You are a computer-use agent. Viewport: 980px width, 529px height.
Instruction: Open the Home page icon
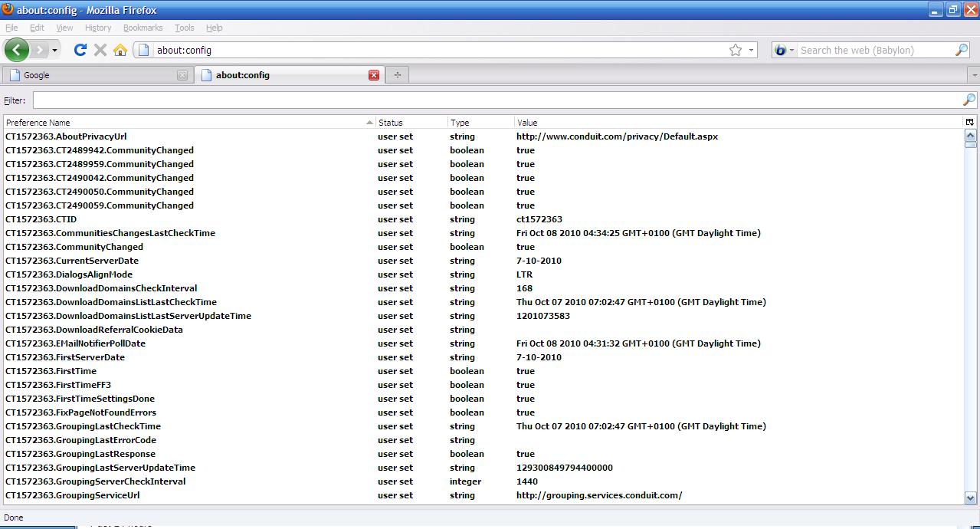coord(120,50)
